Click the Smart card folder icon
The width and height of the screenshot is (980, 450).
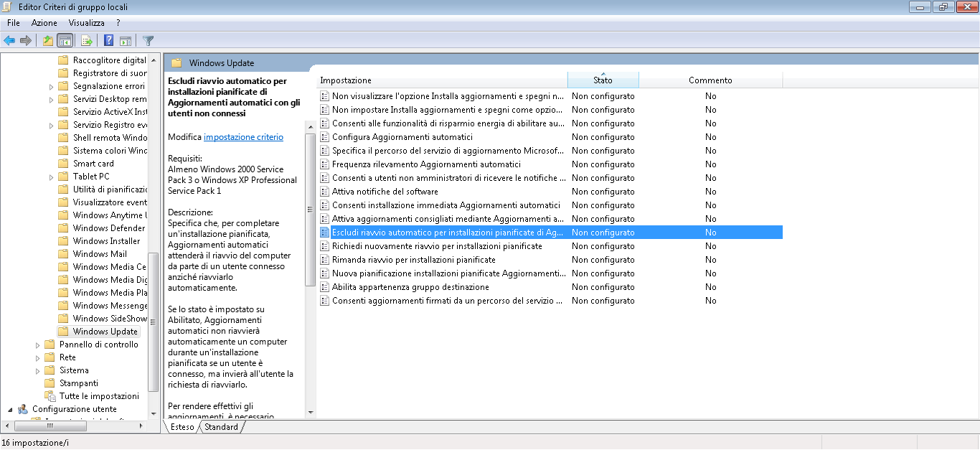[x=63, y=164]
